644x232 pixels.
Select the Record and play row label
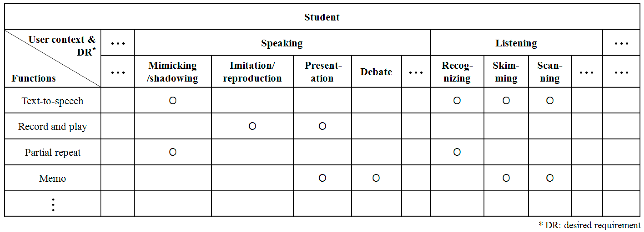52,127
